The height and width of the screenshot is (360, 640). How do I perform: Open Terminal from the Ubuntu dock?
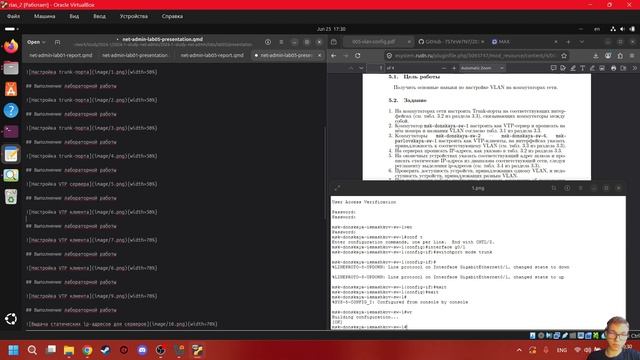(x=11, y=131)
